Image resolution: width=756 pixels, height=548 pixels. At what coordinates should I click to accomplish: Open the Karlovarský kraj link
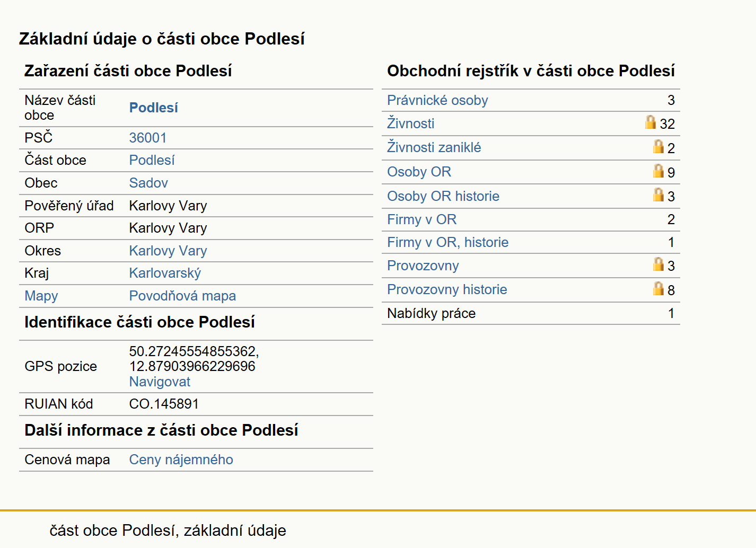[x=165, y=273]
